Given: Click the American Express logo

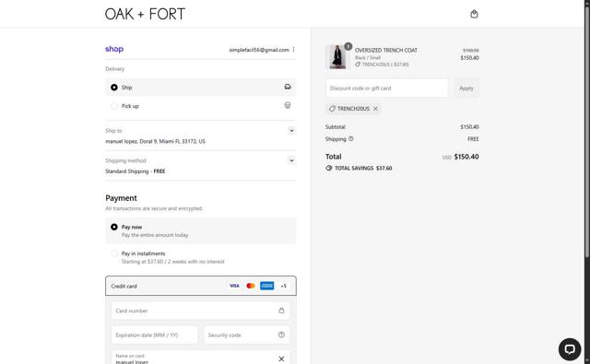Looking at the screenshot, I should coord(266,286).
